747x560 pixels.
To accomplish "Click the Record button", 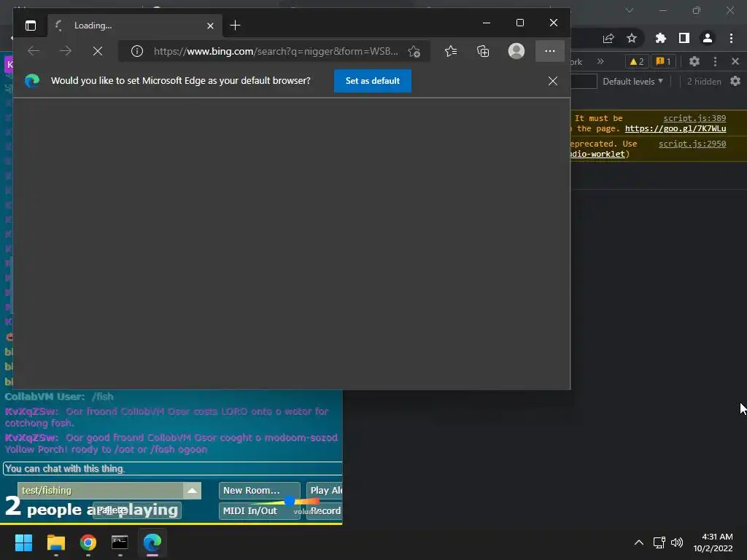I will (x=325, y=511).
